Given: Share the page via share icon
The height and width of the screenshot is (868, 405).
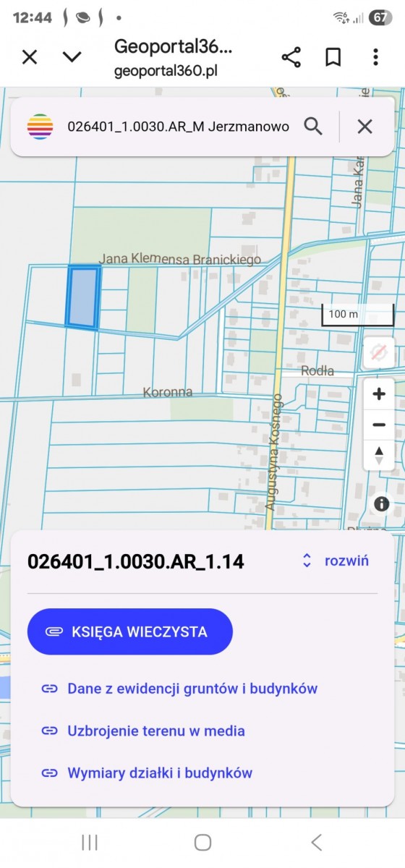Looking at the screenshot, I should click(x=291, y=57).
